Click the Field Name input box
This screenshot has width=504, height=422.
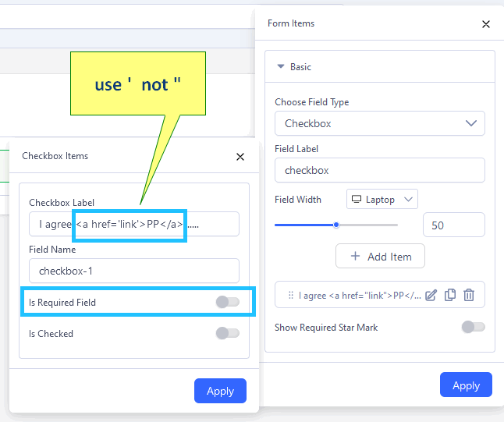pyautogui.click(x=133, y=271)
